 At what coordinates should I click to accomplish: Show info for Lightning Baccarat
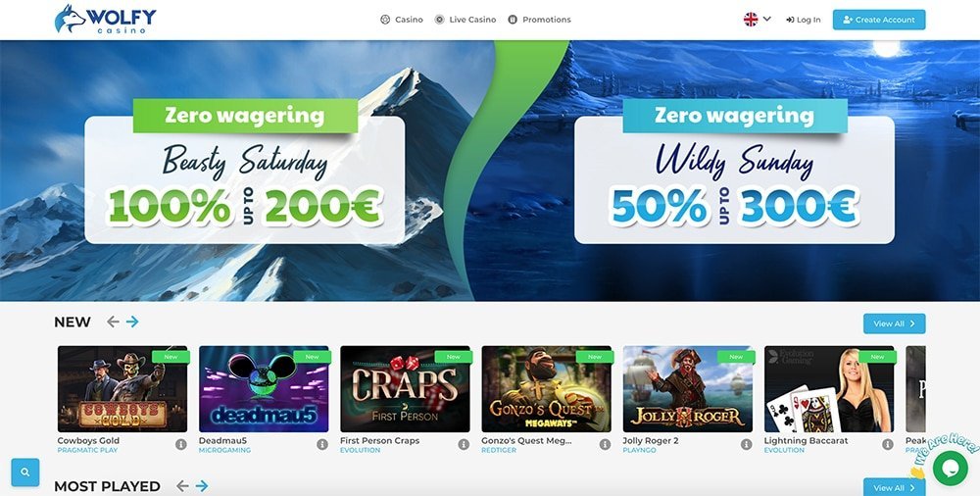click(x=888, y=444)
